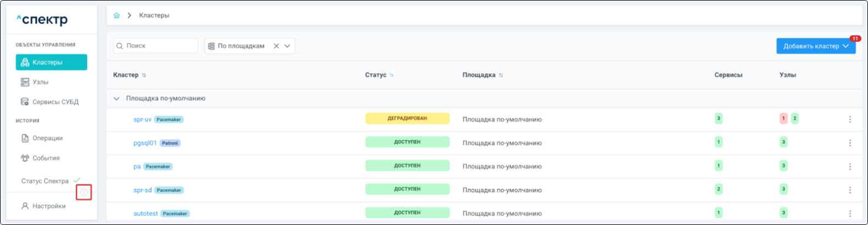Click the ДЕГРАДИРОВАН status badge
This screenshot has width=868, height=225.
pyautogui.click(x=407, y=119)
